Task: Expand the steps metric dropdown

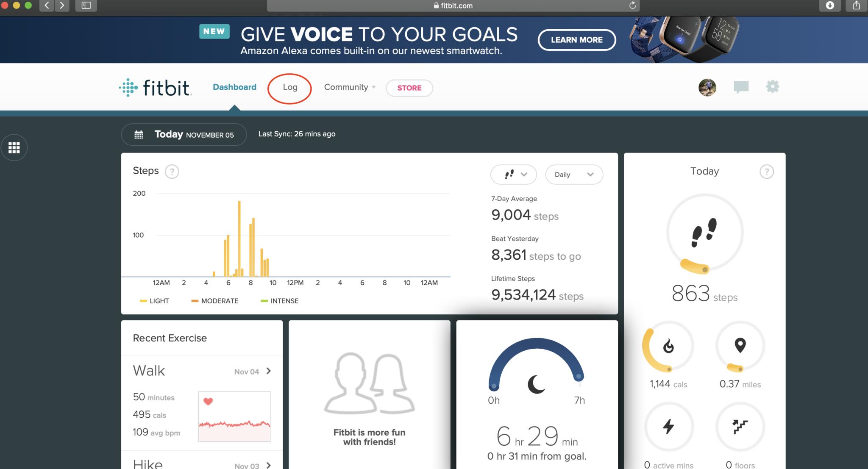Action: click(514, 175)
